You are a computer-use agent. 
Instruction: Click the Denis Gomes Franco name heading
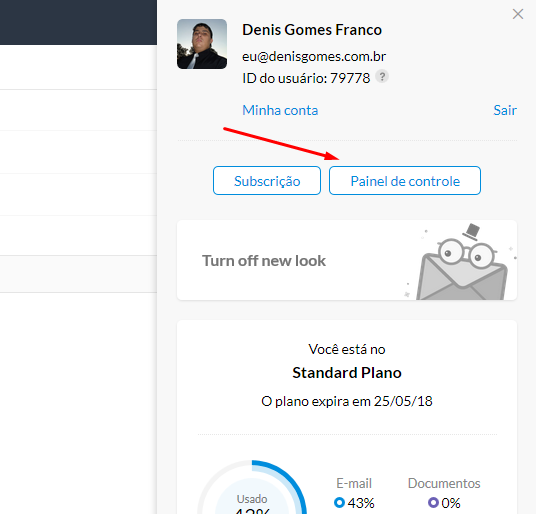312,30
